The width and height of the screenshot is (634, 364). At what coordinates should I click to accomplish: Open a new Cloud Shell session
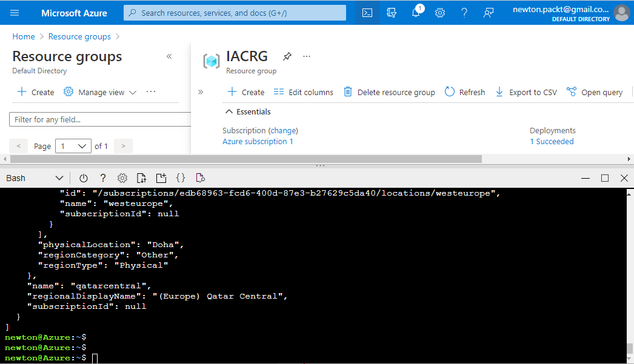[161, 178]
